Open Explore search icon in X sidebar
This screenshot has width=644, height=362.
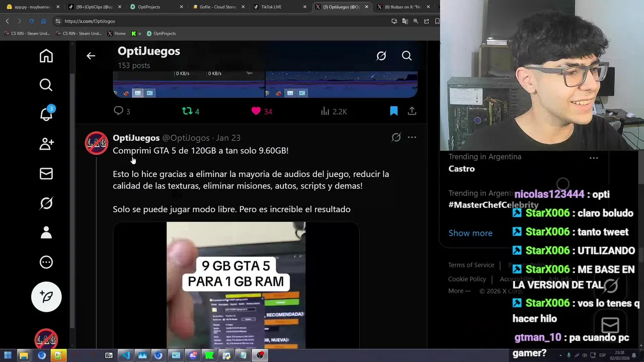[46, 85]
